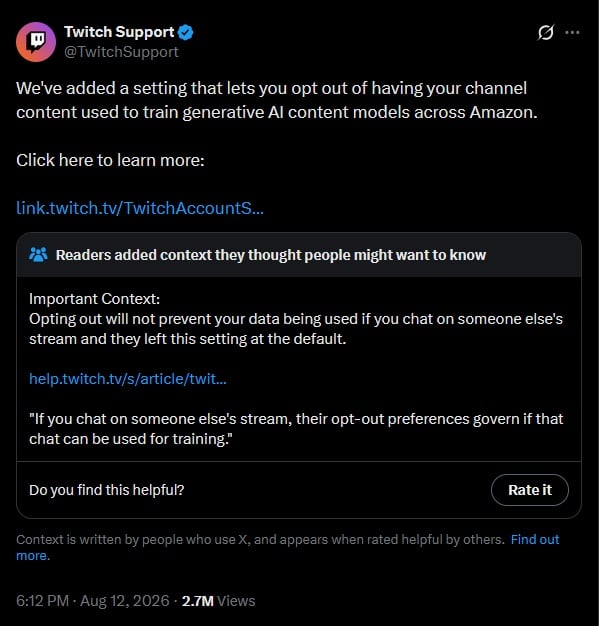Screen dimensions: 599x626
Task: Open the Grok slashed-circle icon
Action: coord(545,32)
